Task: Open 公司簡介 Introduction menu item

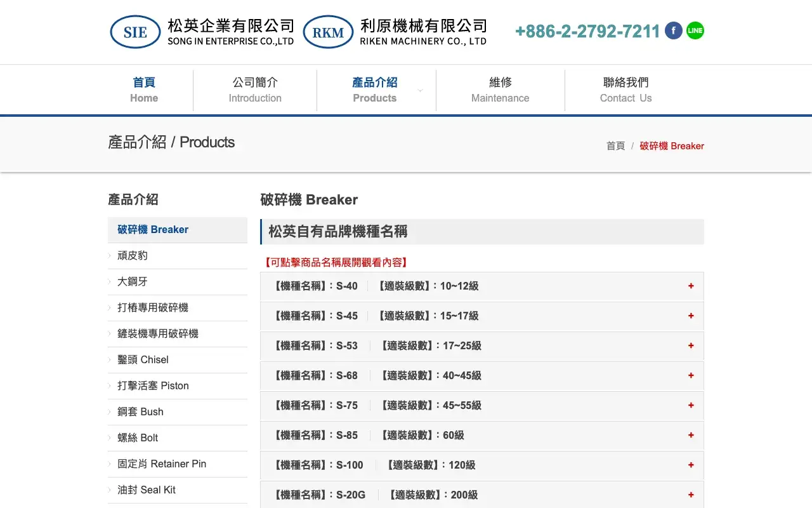Action: [255, 90]
